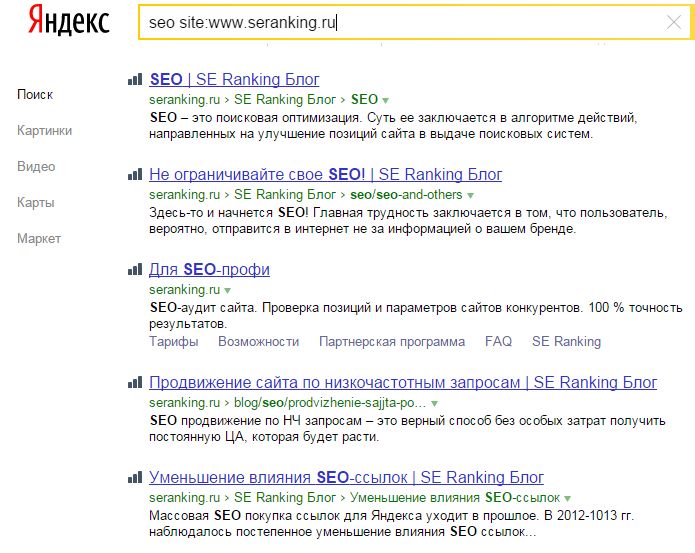Open result Не ограничивайте свое SEO!
Image resolution: width=695 pixels, height=553 pixels.
(325, 175)
